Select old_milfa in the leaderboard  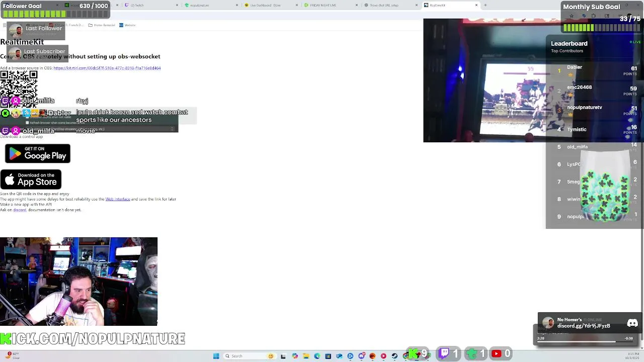(594, 146)
